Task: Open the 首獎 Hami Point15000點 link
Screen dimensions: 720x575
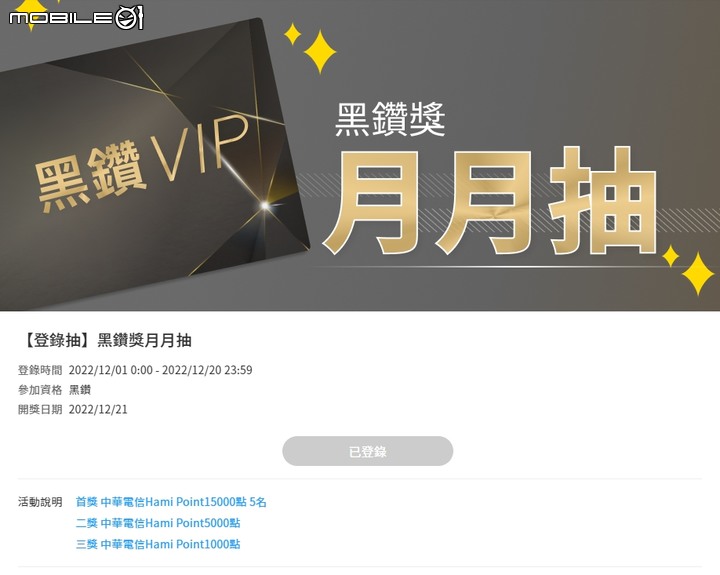Action: pos(171,502)
